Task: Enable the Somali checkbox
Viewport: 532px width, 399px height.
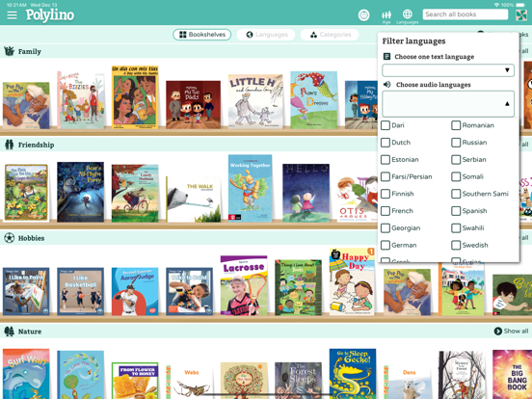Action: coord(456,176)
